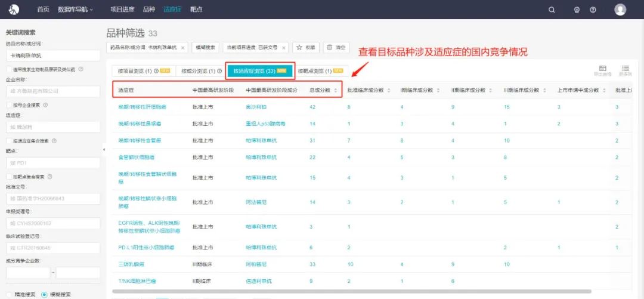Open the 信迪利单抗 ingredient link

click(259, 281)
